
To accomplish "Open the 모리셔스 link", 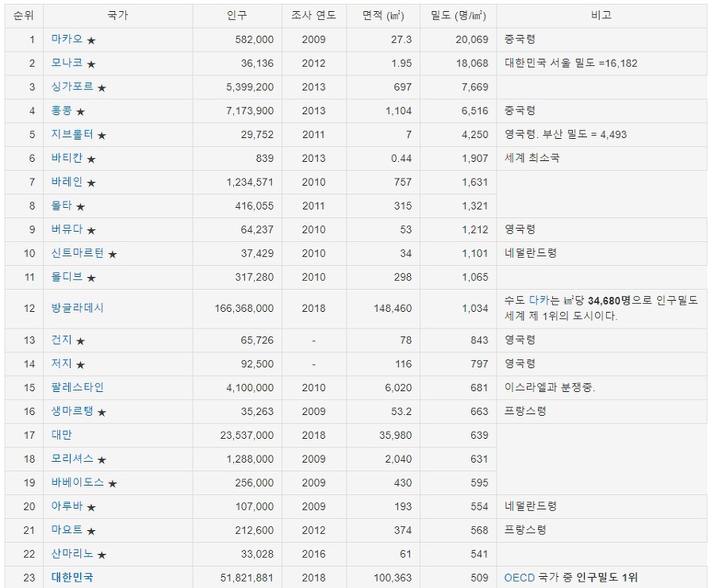I will pos(72,459).
